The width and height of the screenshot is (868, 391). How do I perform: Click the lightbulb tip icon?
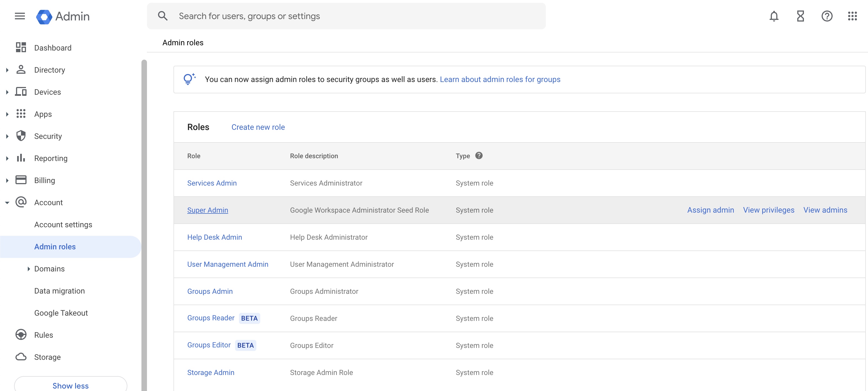coord(189,79)
